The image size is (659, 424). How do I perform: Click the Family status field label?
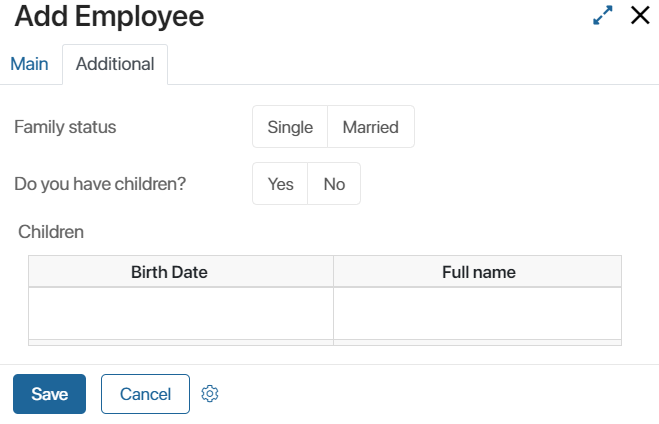(x=65, y=127)
